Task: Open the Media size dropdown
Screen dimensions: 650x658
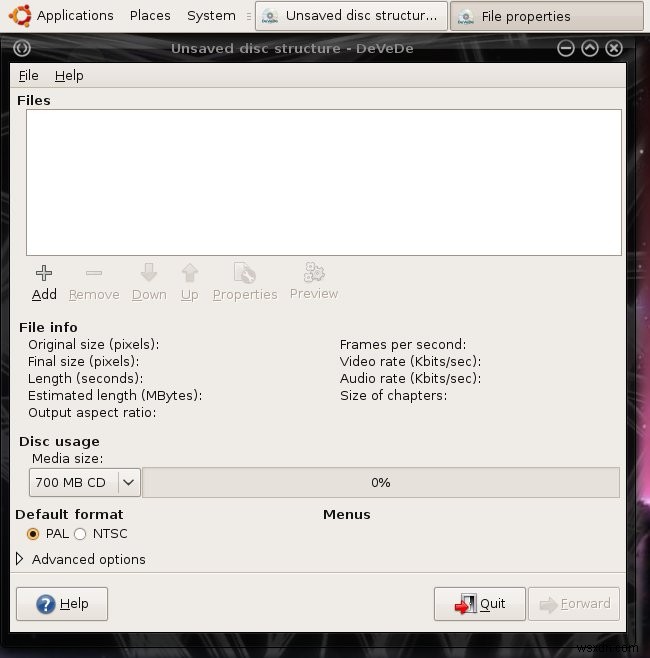Action: [x=85, y=483]
